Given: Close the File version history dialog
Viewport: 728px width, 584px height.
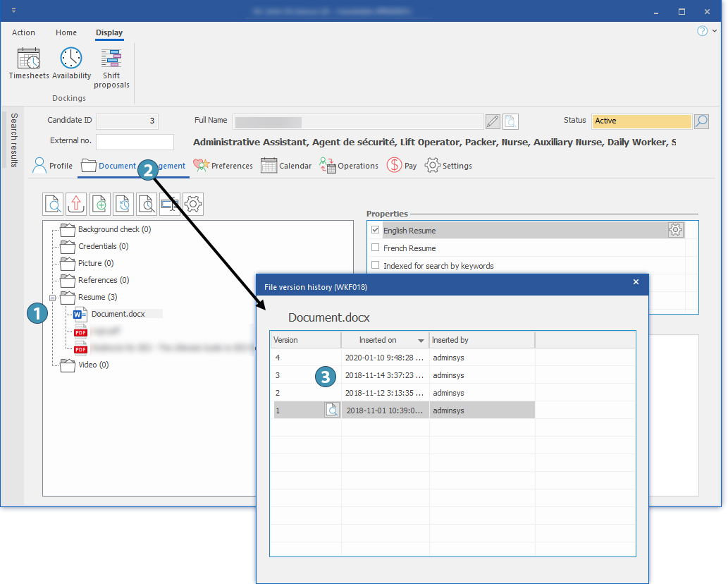Looking at the screenshot, I should click(x=636, y=282).
